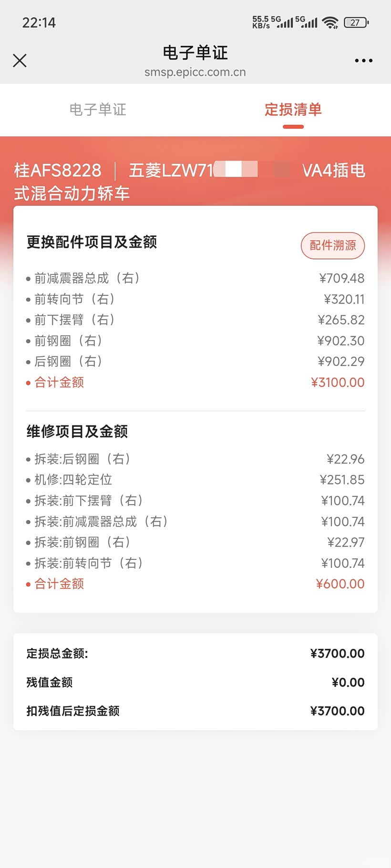
Task: Switch to the 电子单证 tab
Action: pos(98,110)
